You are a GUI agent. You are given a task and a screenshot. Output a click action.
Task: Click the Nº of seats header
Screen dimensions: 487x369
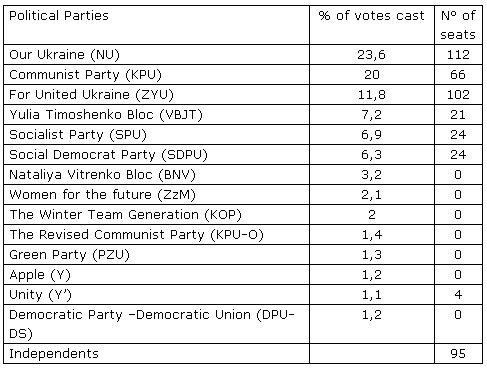coord(458,25)
